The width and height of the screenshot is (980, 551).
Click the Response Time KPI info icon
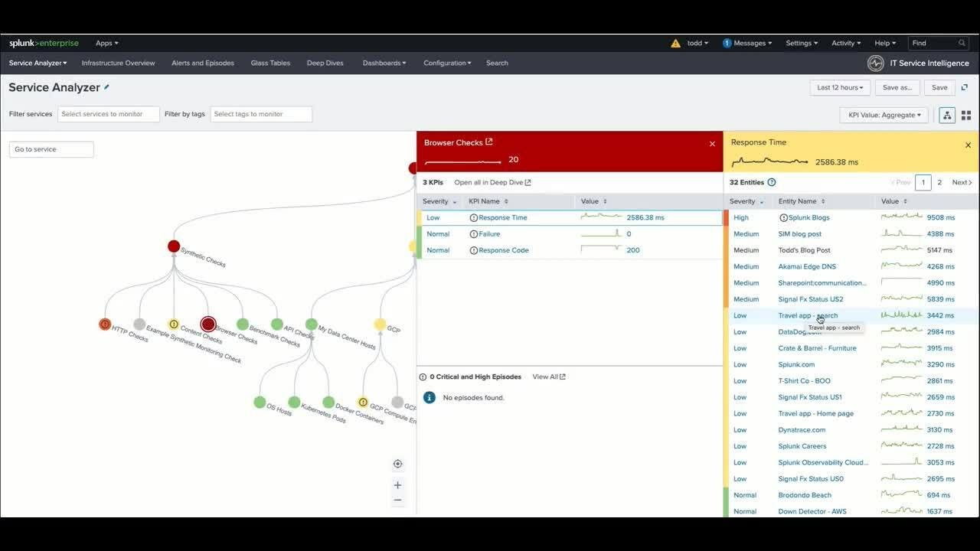(x=473, y=217)
